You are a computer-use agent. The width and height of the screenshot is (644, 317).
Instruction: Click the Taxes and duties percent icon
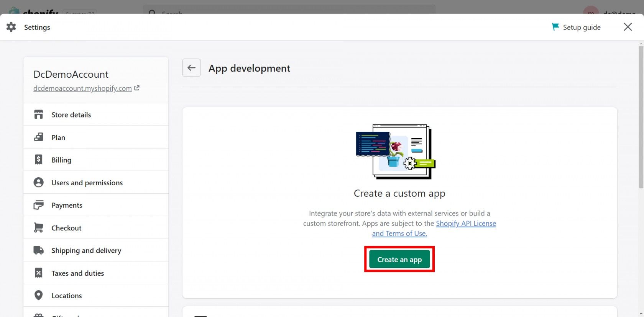39,273
